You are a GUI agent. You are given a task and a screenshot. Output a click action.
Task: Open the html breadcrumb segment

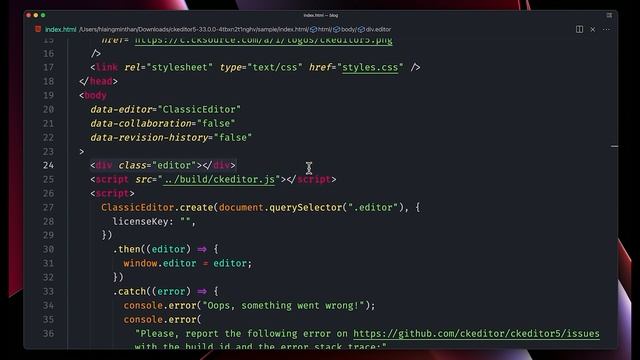(x=321, y=29)
